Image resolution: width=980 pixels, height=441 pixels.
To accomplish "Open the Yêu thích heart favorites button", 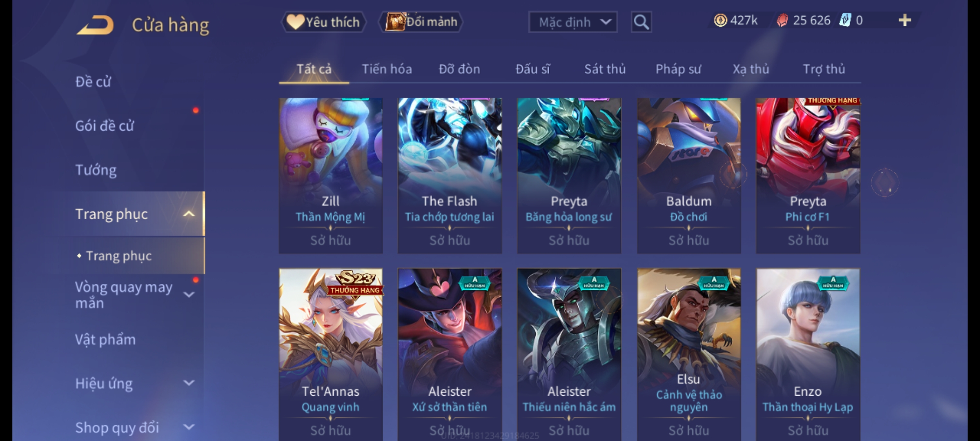I will 323,22.
